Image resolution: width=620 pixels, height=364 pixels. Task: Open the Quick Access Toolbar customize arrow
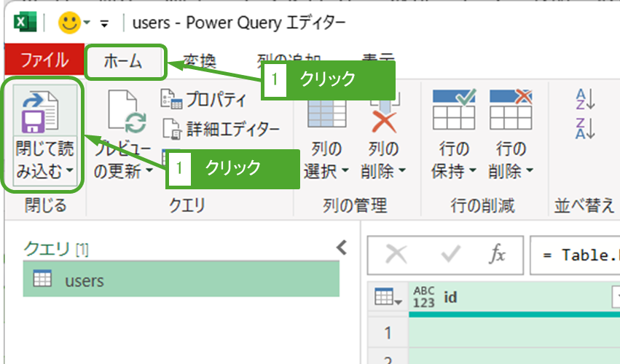[104, 23]
